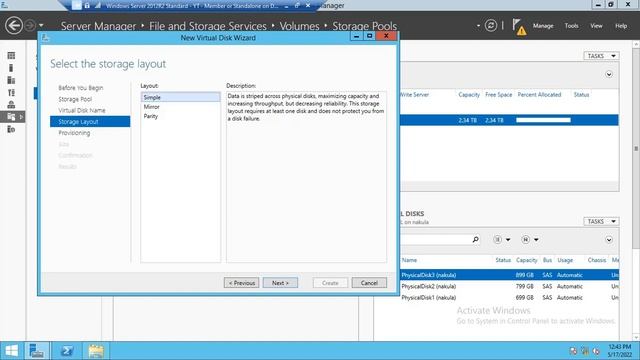
Task: Select the Storage Layout wizard step
Action: 90,122
